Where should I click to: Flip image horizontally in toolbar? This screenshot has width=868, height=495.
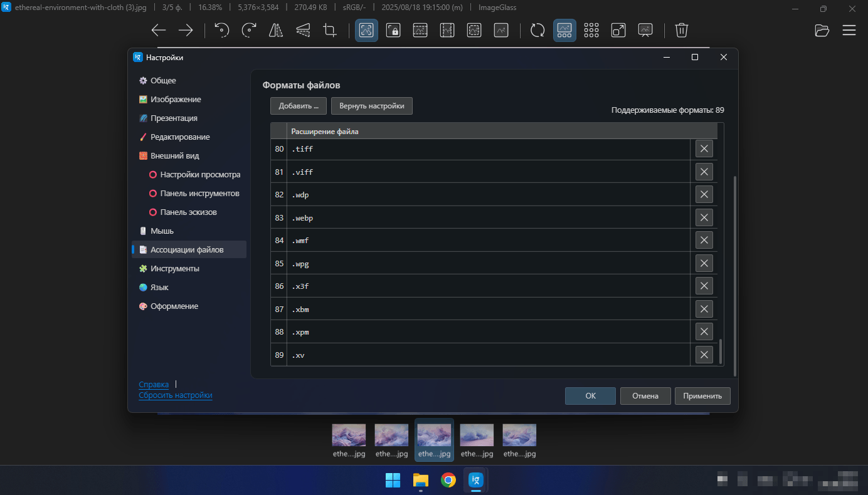(x=276, y=30)
